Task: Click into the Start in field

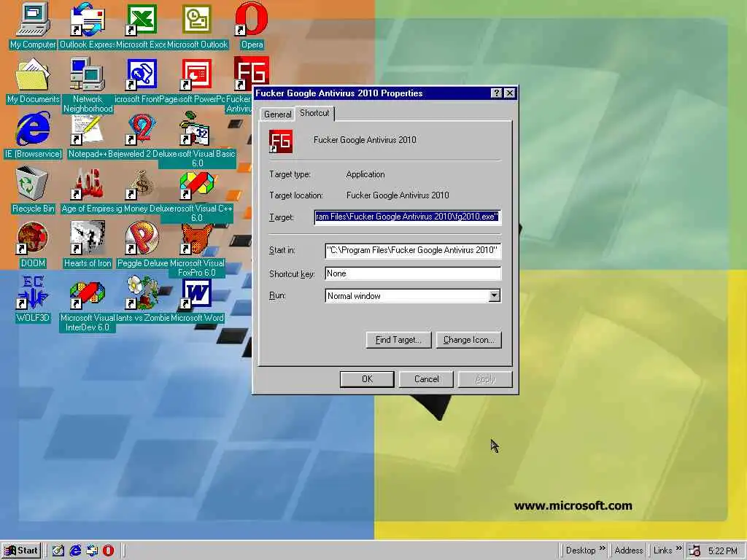Action: pos(413,250)
